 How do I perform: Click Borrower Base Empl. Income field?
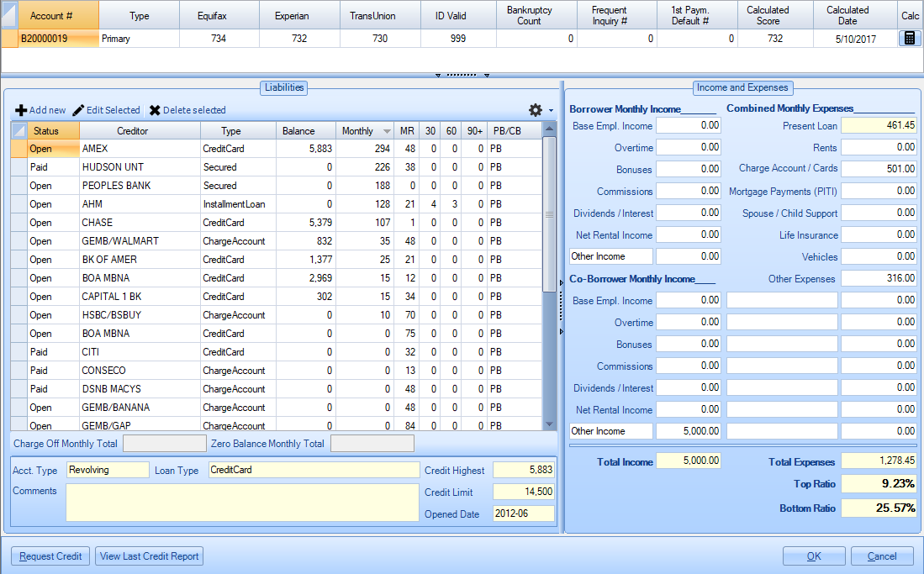(x=689, y=125)
